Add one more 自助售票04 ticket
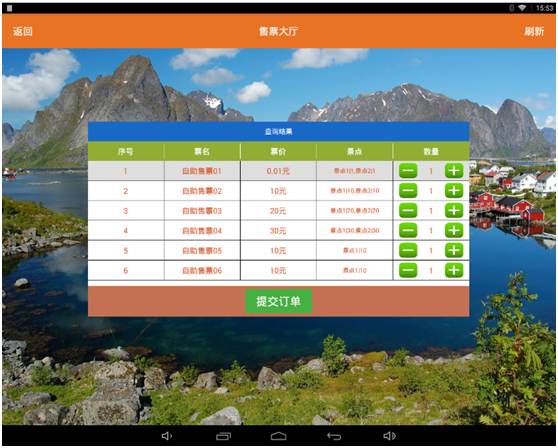This screenshot has height=448, width=558. click(454, 231)
